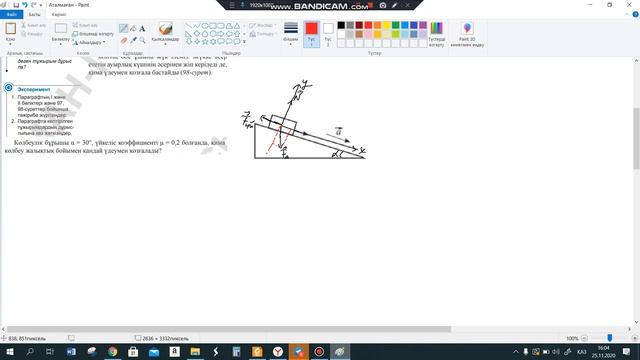The height and width of the screenshot is (360, 640).
Task: Select the Text tool (letter A)
Action: pos(142,29)
